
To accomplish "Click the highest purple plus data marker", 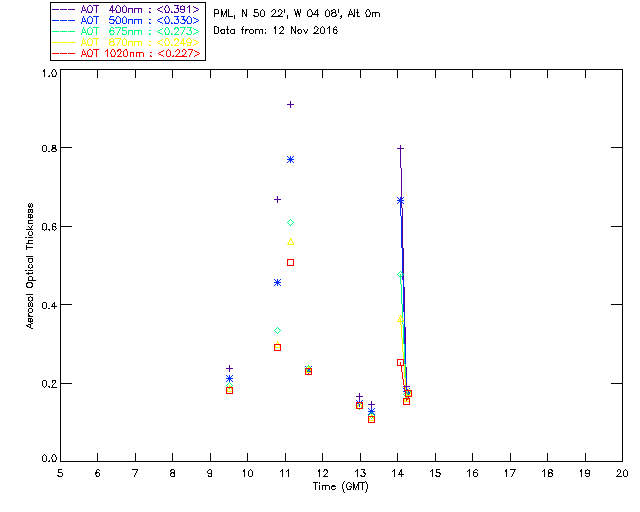I will tap(290, 105).
